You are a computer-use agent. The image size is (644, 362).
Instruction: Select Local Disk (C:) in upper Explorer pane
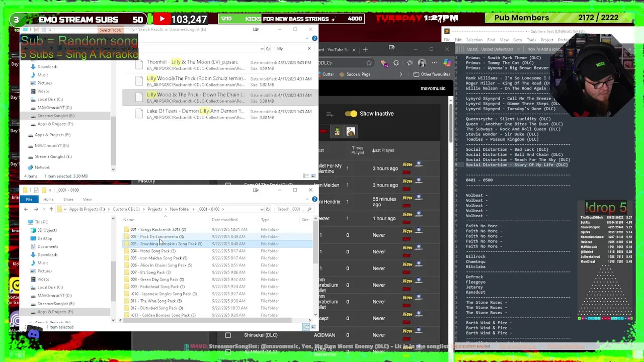click(x=50, y=100)
